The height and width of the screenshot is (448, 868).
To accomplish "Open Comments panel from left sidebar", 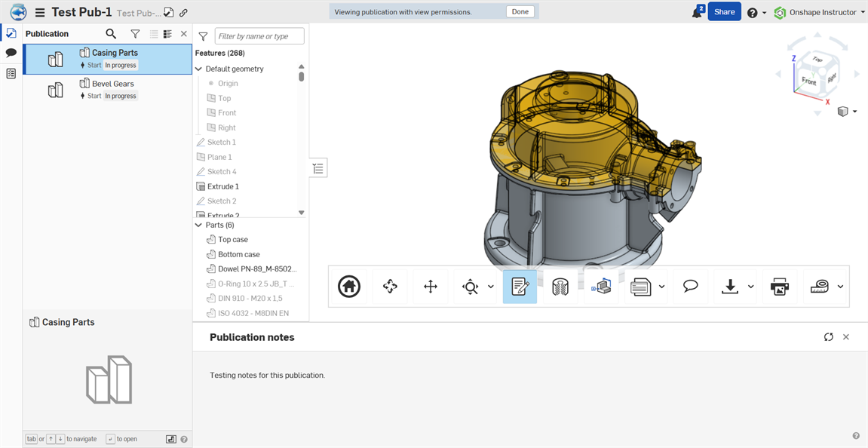I will (11, 53).
